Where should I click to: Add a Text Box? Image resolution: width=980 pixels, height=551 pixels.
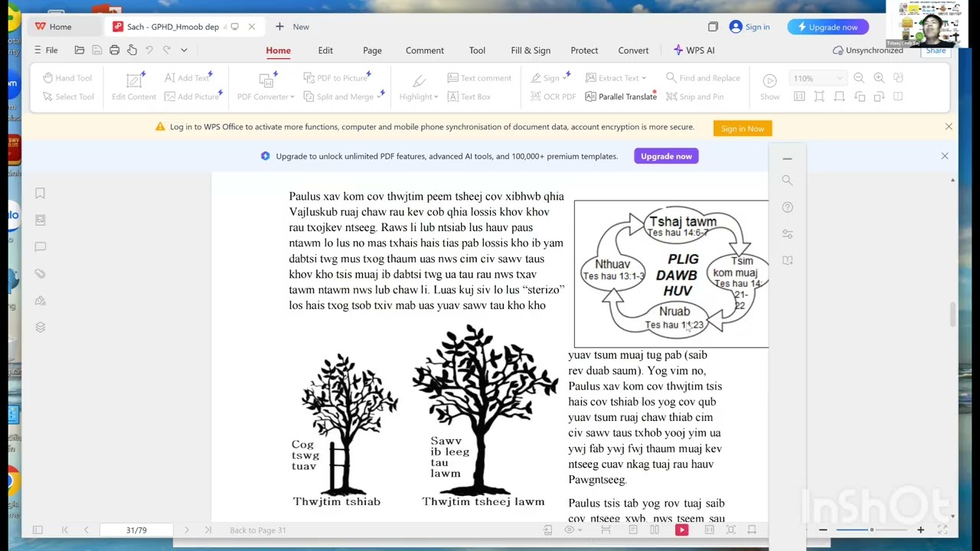(469, 96)
